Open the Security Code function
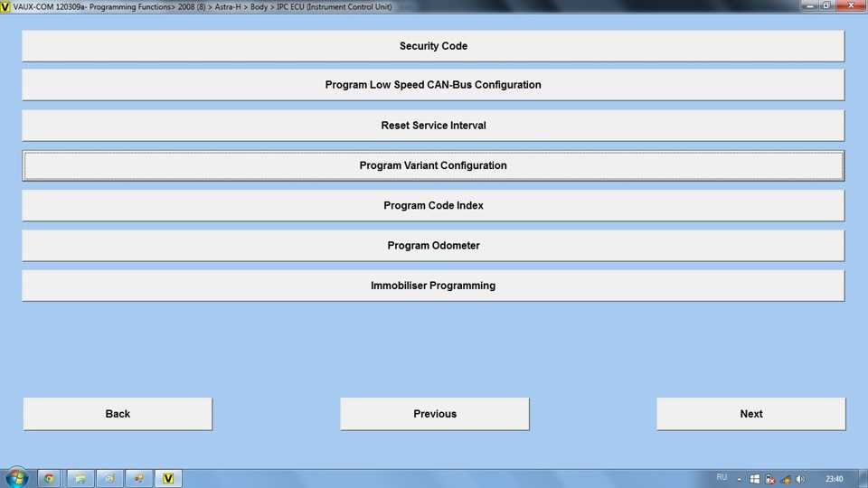The height and width of the screenshot is (488, 868). (433, 46)
